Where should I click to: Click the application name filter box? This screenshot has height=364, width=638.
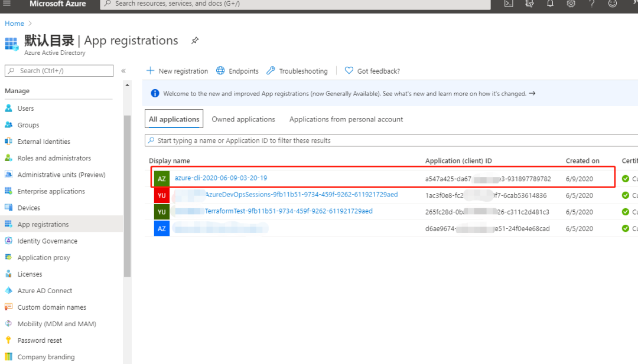392,140
